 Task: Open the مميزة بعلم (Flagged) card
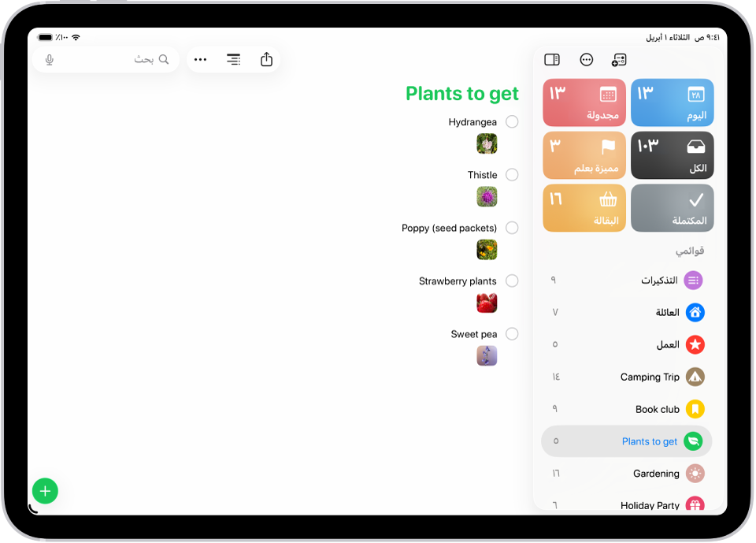[584, 155]
